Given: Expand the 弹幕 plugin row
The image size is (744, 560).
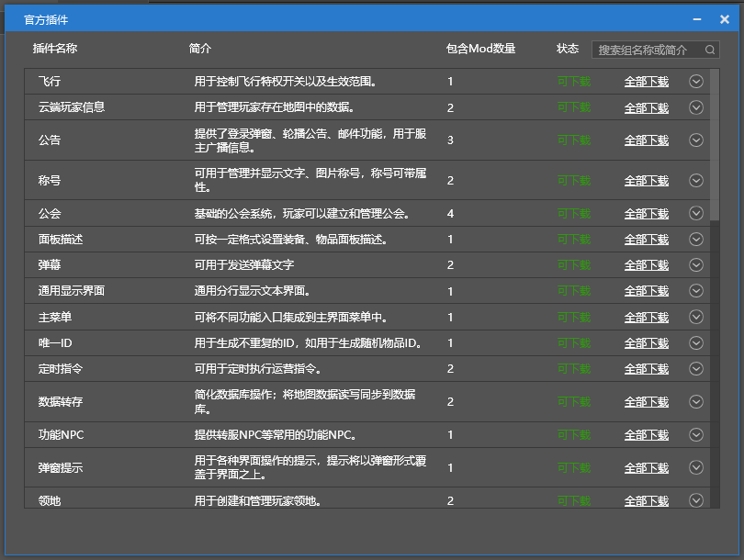Looking at the screenshot, I should [695, 265].
